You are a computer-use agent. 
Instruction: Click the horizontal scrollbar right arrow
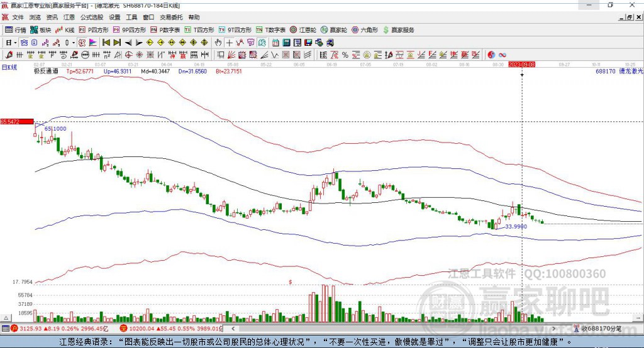tap(553, 329)
